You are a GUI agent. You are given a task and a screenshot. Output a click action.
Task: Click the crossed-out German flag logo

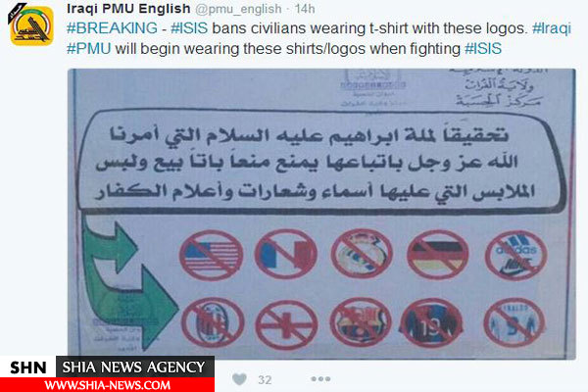438,255
